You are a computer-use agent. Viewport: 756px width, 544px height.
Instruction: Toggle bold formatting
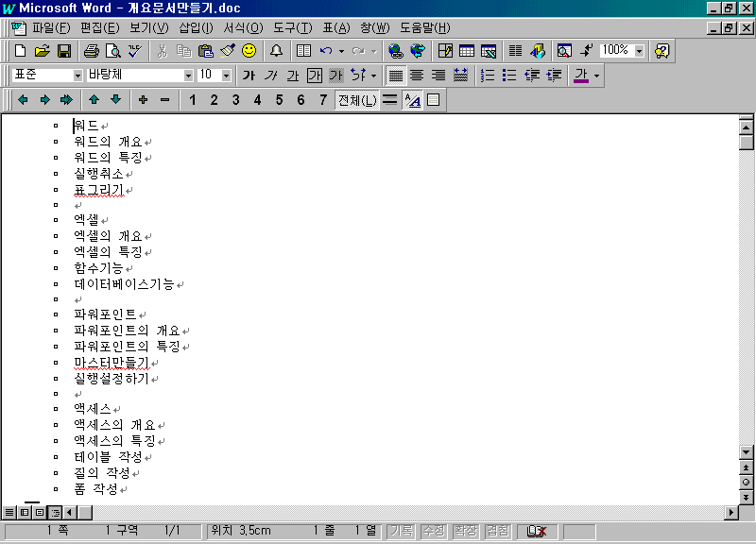pyautogui.click(x=249, y=76)
